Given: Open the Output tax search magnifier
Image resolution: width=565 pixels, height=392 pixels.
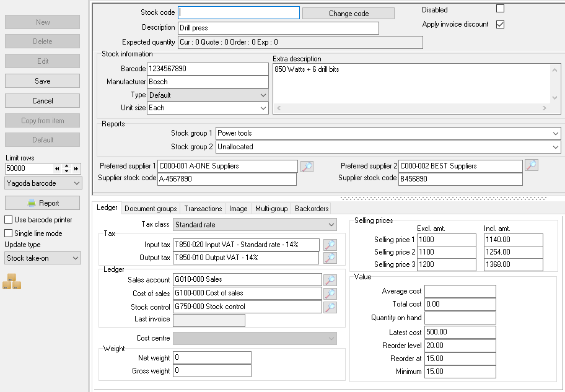Looking at the screenshot, I should coord(330,258).
